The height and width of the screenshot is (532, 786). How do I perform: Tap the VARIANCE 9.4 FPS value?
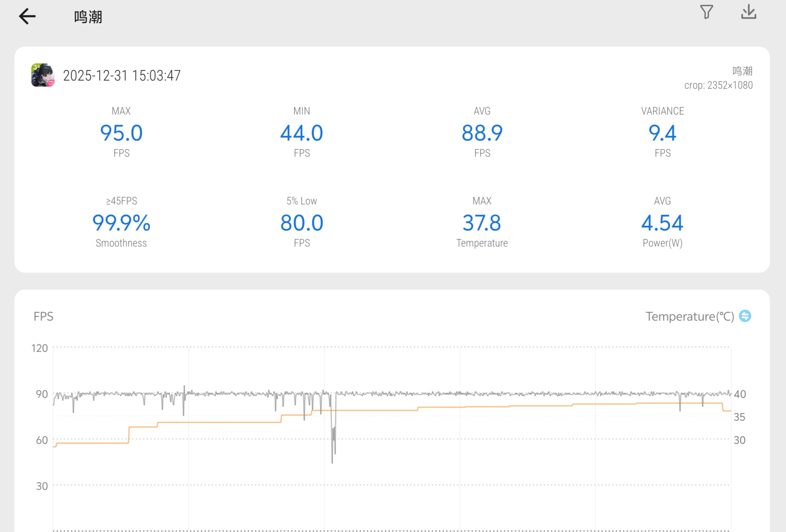(x=662, y=133)
